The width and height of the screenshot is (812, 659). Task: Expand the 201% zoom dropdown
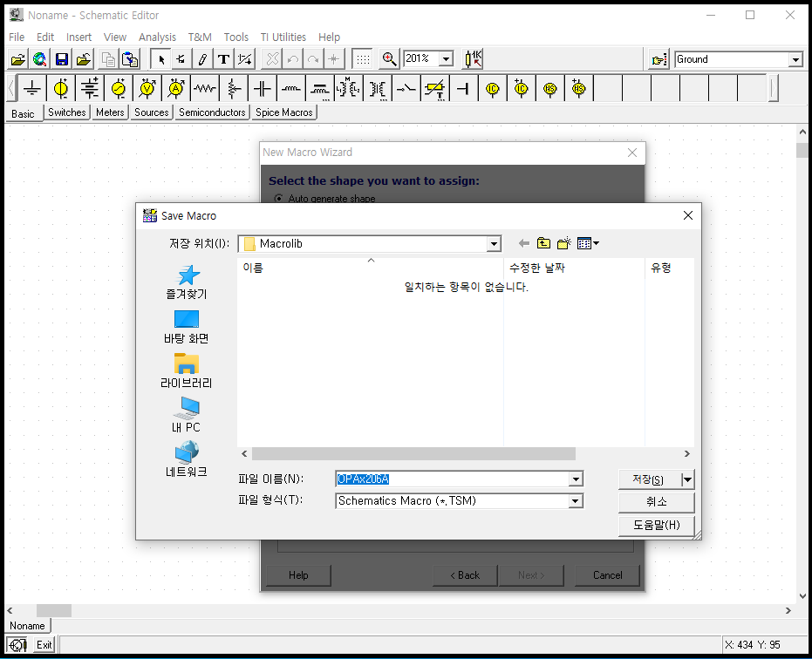coord(446,59)
